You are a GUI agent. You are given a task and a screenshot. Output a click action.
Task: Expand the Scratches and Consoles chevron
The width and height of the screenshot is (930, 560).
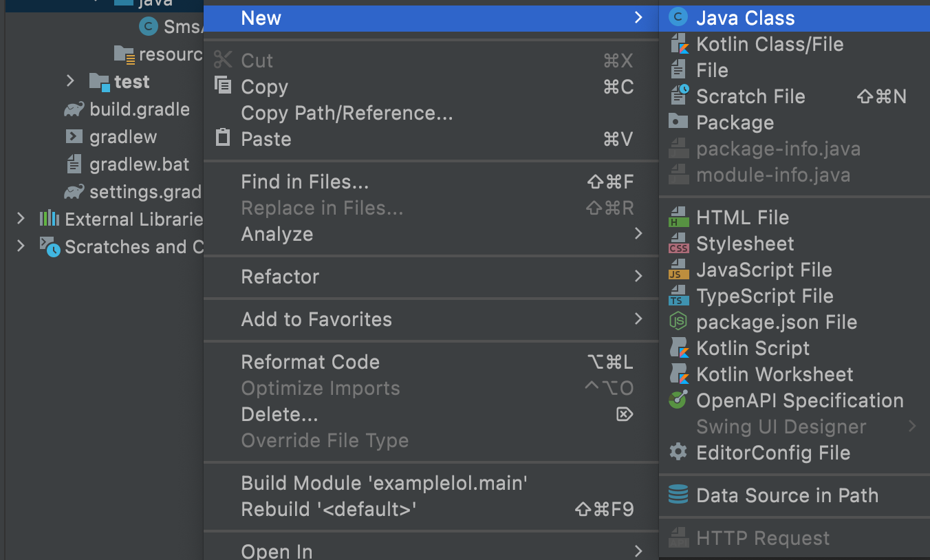click(21, 246)
